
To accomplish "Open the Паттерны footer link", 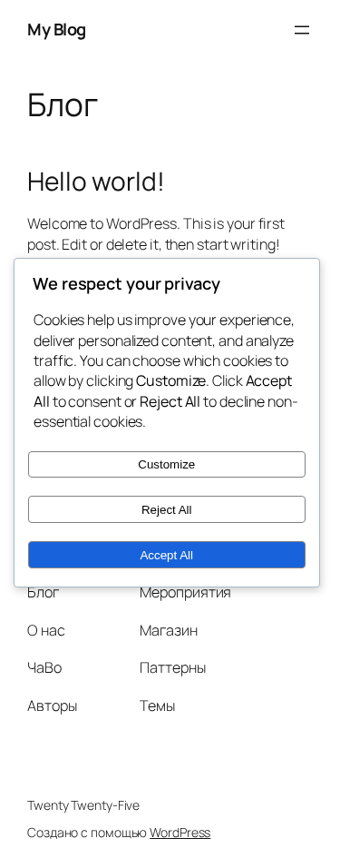I will click(173, 668).
